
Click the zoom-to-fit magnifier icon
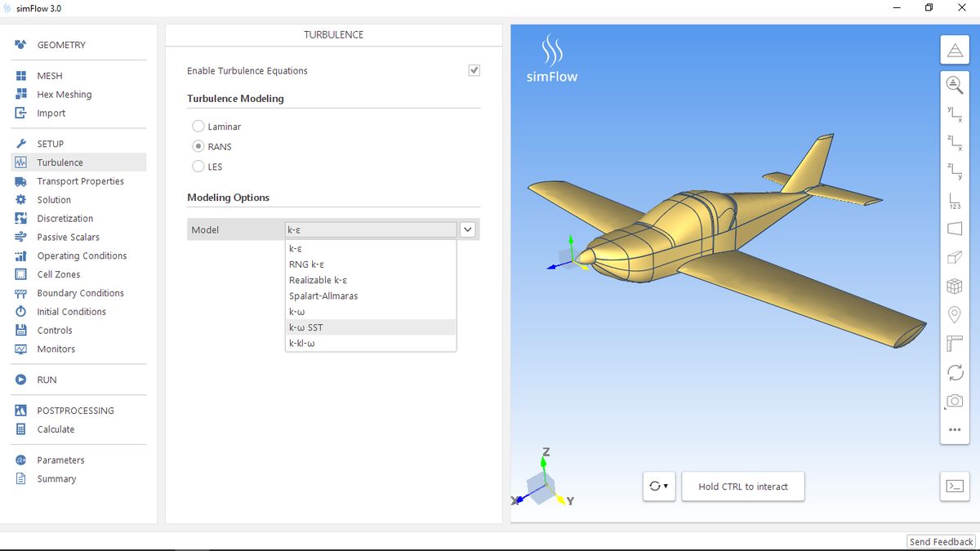(x=954, y=84)
